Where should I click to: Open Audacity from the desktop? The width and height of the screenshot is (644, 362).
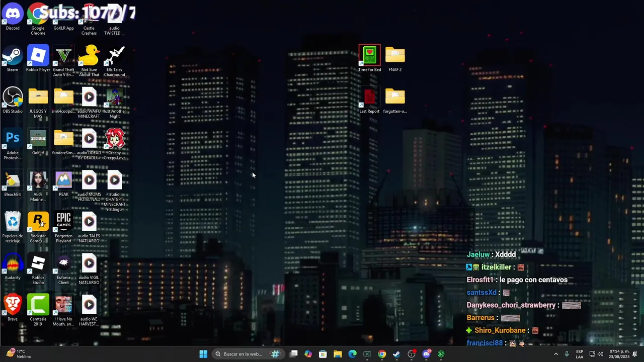(x=13, y=266)
